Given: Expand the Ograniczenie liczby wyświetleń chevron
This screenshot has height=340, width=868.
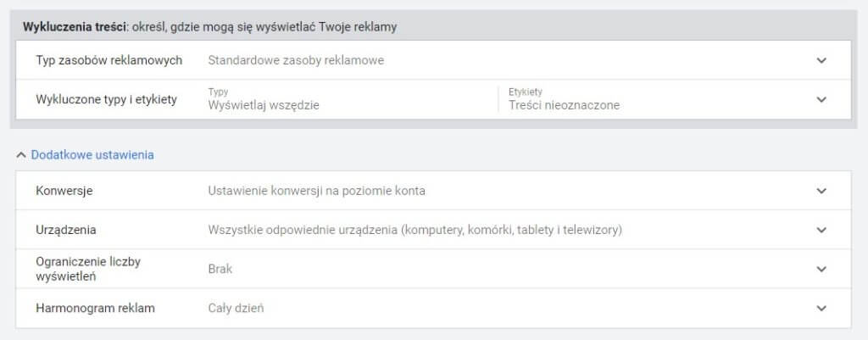Looking at the screenshot, I should pyautogui.click(x=821, y=269).
